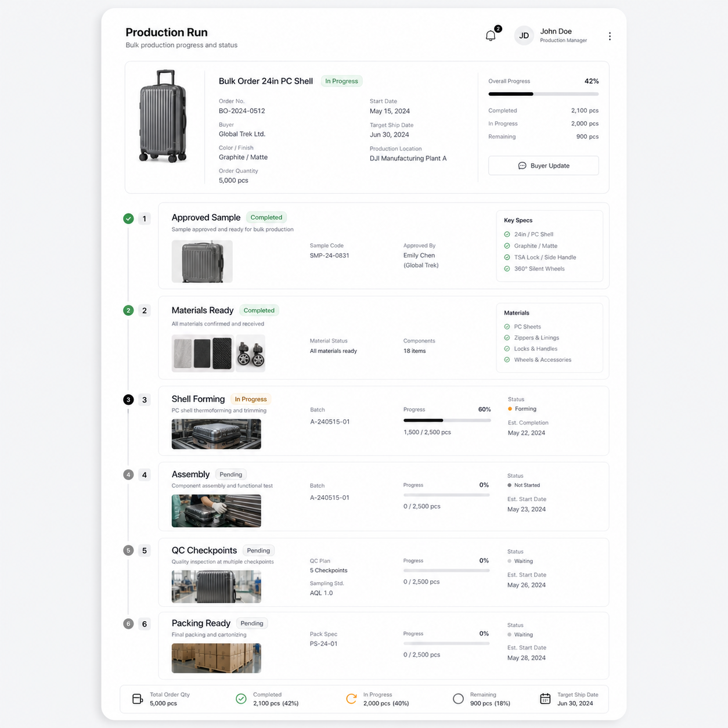This screenshot has width=728, height=728.
Task: Click check icon next to Zippers & Linings
Action: [507, 338]
